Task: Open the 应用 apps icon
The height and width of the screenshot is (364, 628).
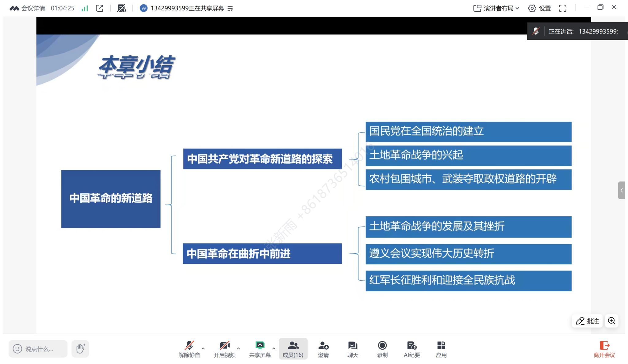Action: [441, 349]
